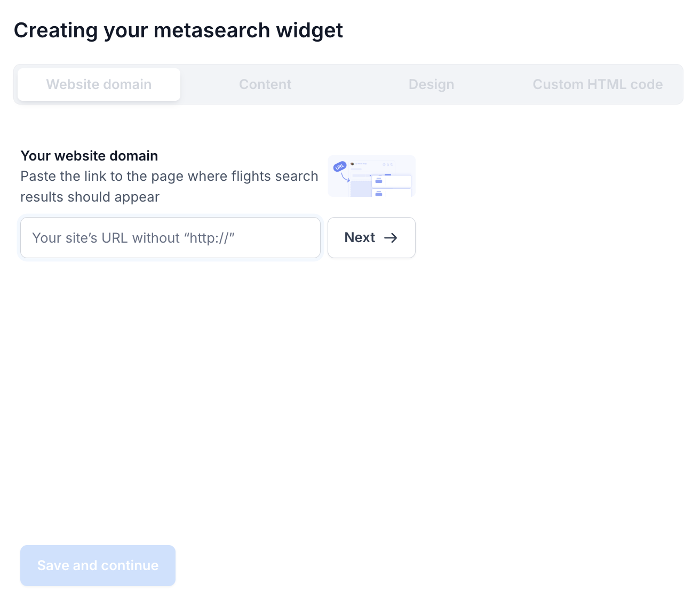
Task: Click the My mom blog title in illustration
Action: point(361,164)
